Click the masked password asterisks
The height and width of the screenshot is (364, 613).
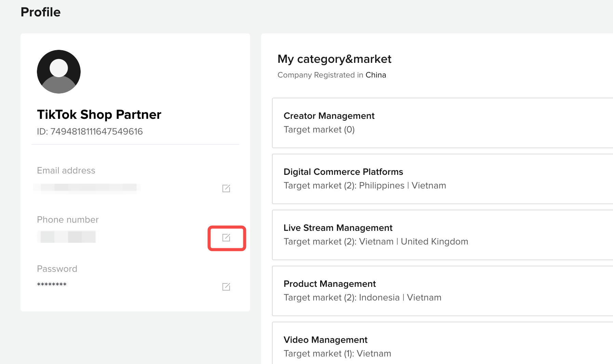52,284
